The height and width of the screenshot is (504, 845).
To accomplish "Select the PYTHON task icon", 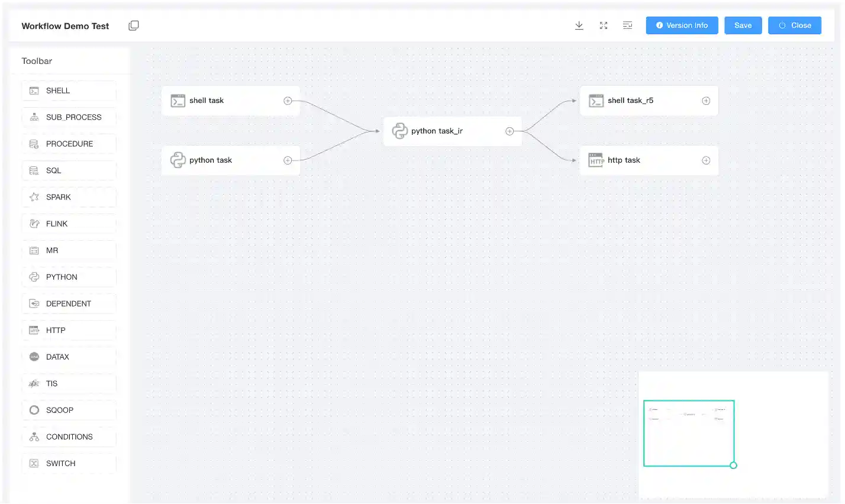I will click(x=35, y=277).
